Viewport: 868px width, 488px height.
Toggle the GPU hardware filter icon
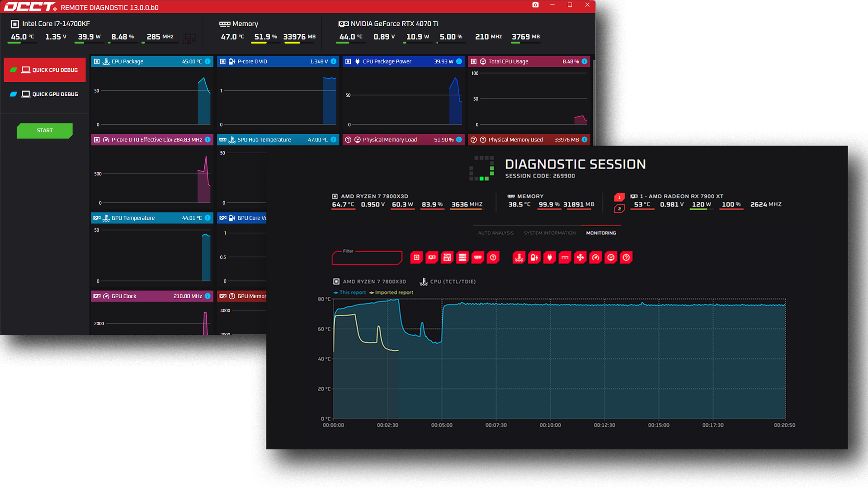432,258
